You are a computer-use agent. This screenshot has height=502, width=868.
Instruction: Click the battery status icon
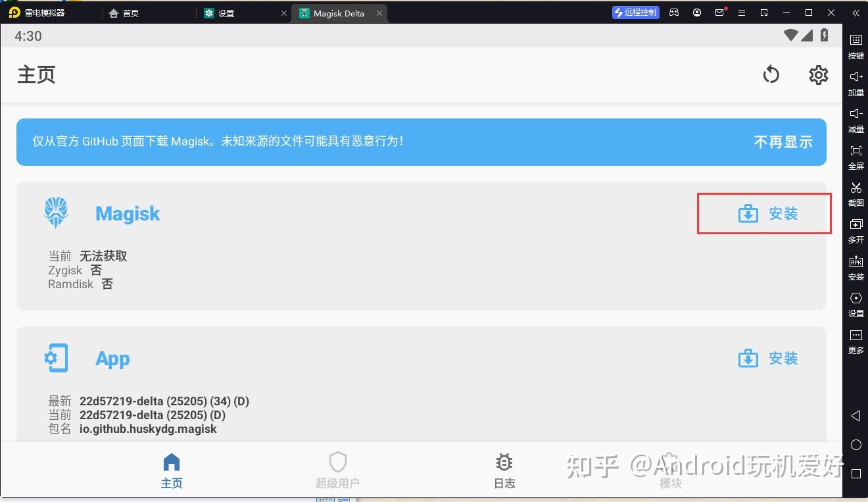coord(824,36)
